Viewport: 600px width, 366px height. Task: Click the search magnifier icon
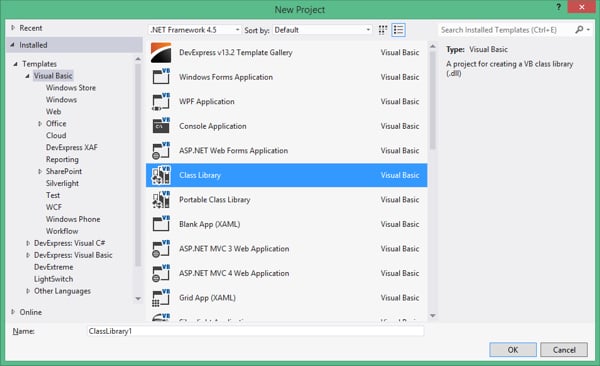[x=579, y=29]
